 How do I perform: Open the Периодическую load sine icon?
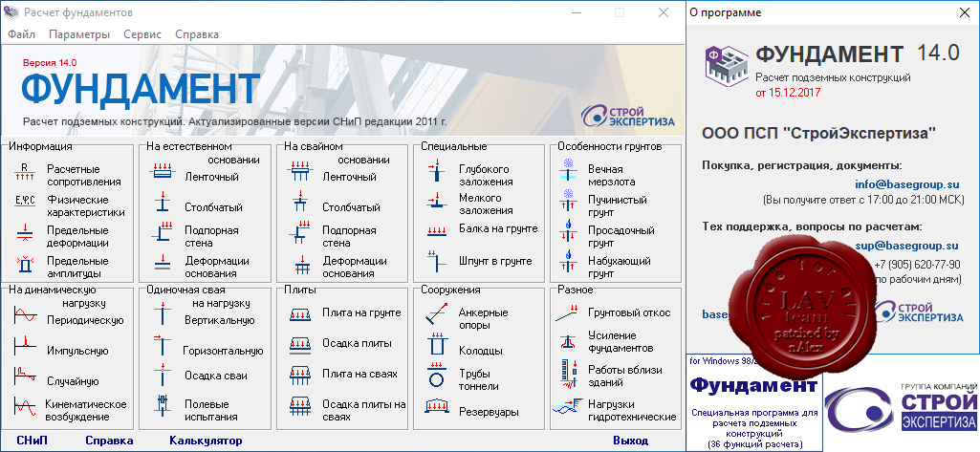pos(25,316)
